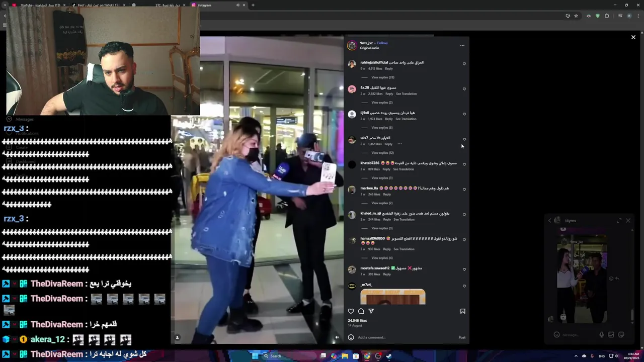This screenshot has height=362, width=644.
Task: Open options dots on u.lx7's comment
Action: click(399, 144)
